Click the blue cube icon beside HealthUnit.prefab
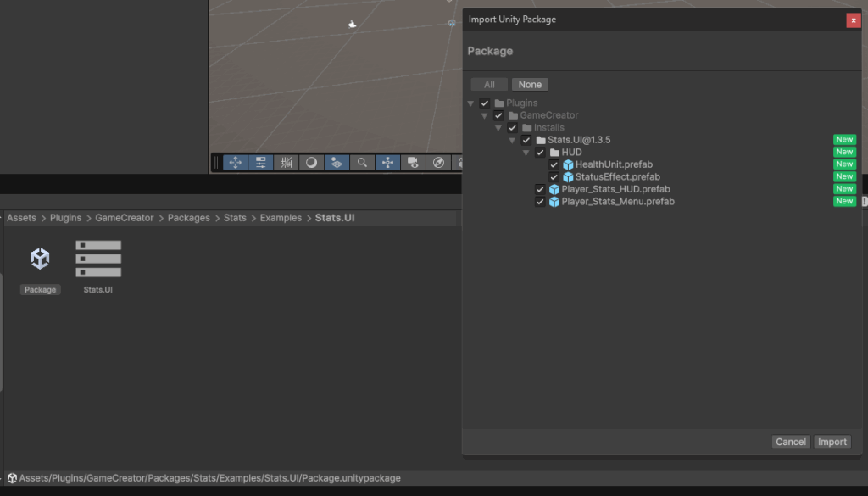The width and height of the screenshot is (868, 496). point(568,164)
